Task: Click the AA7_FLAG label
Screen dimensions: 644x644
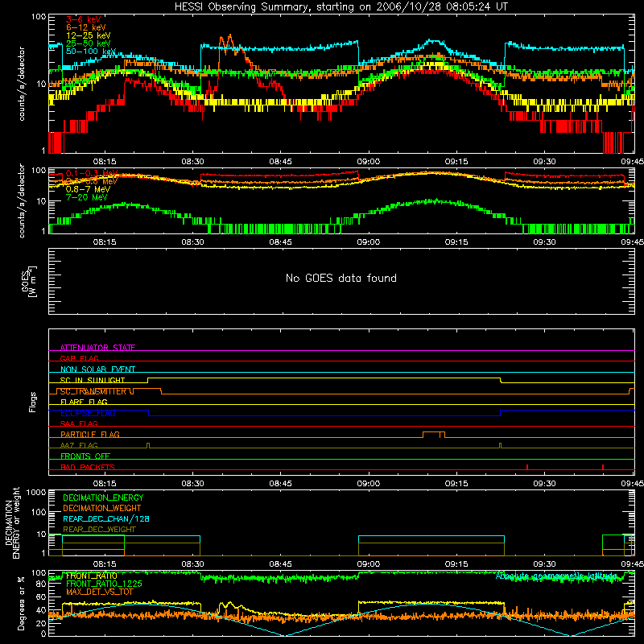Action: 79,445
